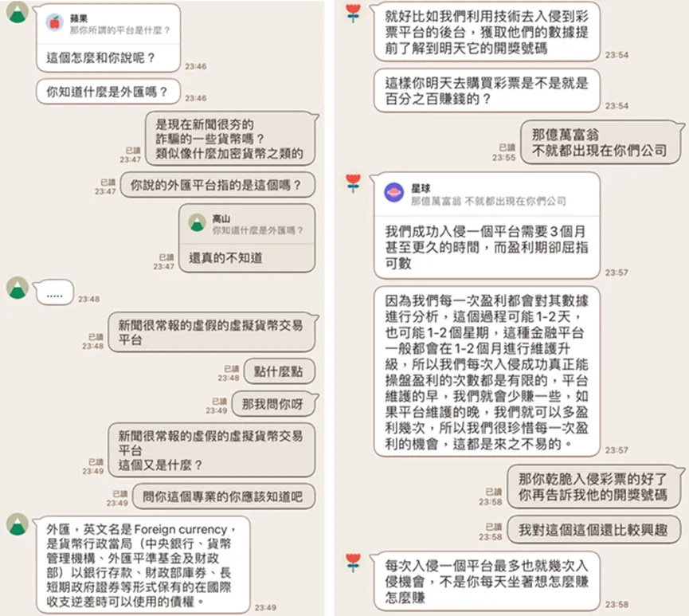This screenshot has height=616, width=689.
Task: Tap the mountain avatar beside the '.....' message
Action: pyautogui.click(x=18, y=288)
